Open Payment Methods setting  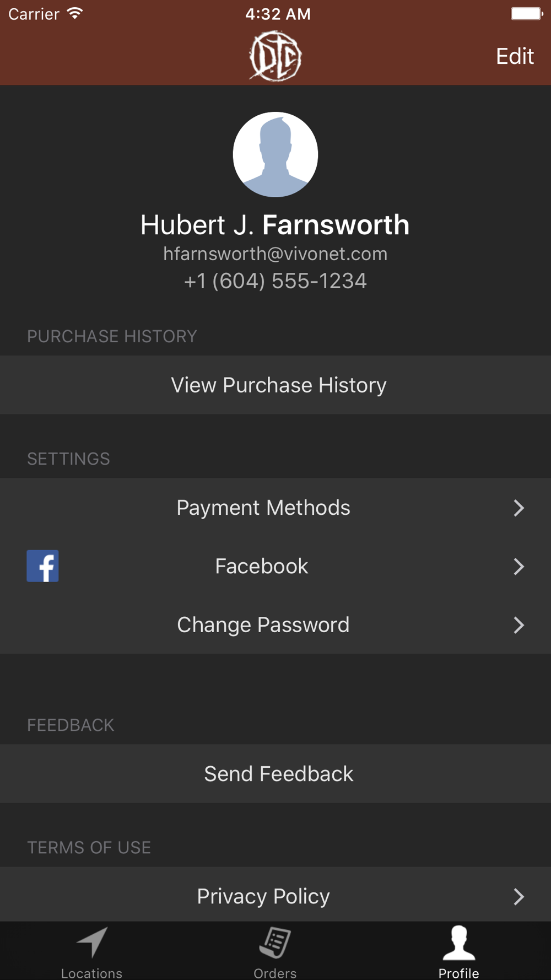tap(275, 508)
